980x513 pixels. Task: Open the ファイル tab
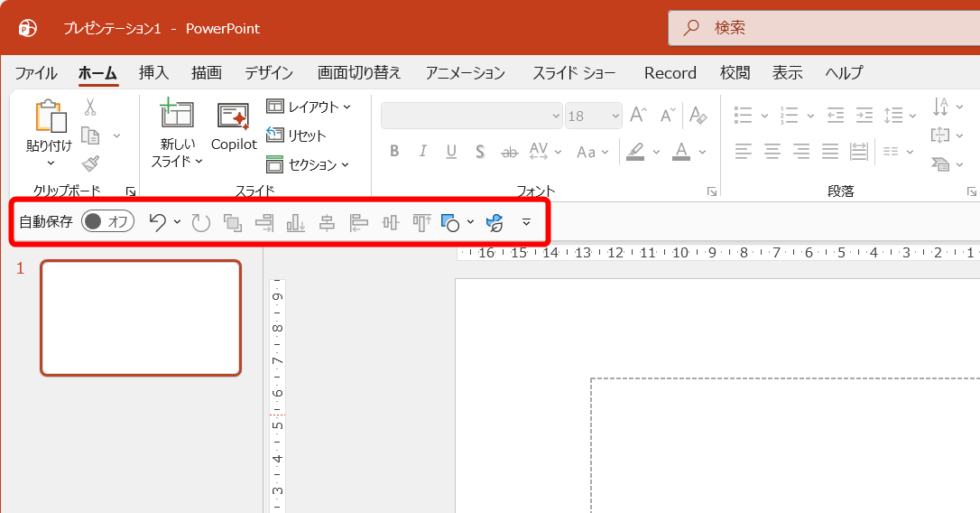click(36, 73)
